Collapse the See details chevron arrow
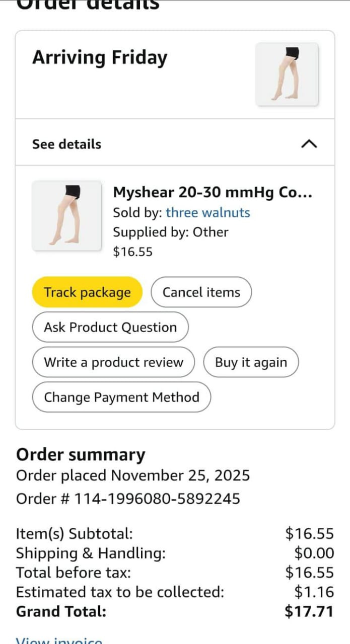 [x=309, y=144]
